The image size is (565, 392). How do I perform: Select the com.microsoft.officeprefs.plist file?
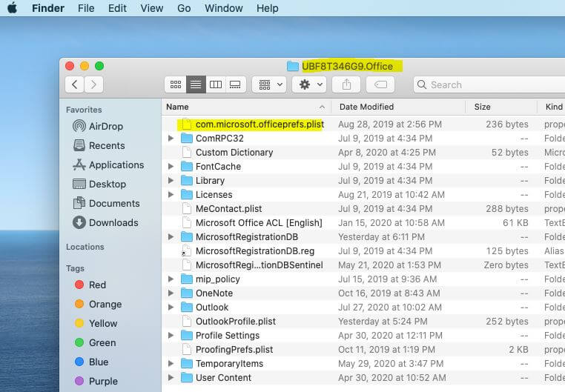point(260,124)
